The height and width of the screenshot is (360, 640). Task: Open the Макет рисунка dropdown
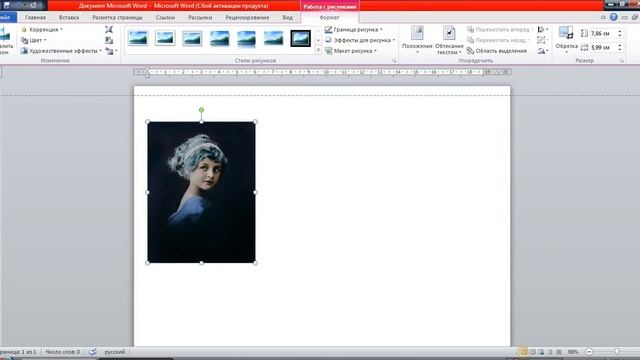coord(351,51)
